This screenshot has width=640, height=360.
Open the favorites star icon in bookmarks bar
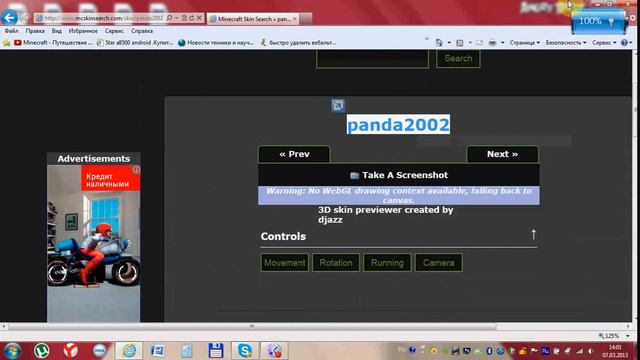coord(7,42)
